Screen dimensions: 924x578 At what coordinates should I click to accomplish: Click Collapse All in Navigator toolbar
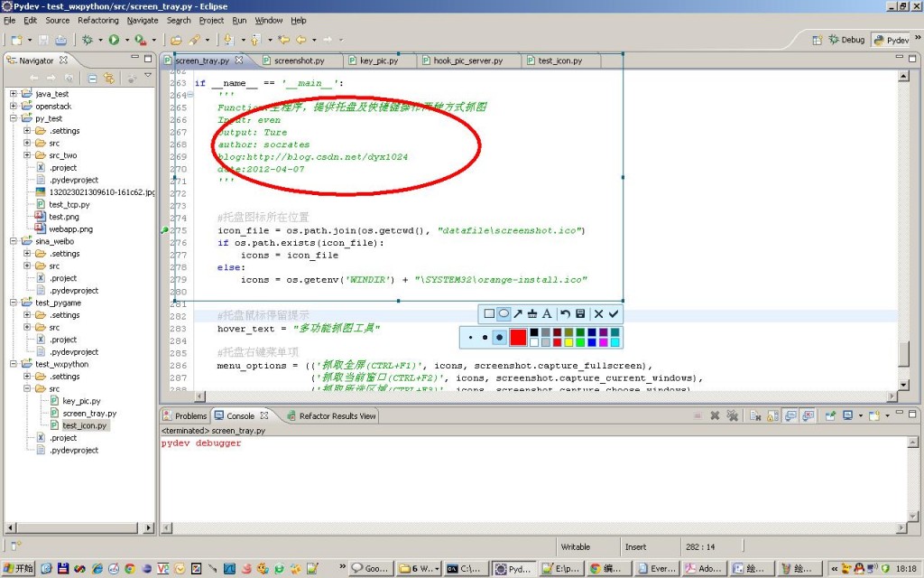click(93, 78)
